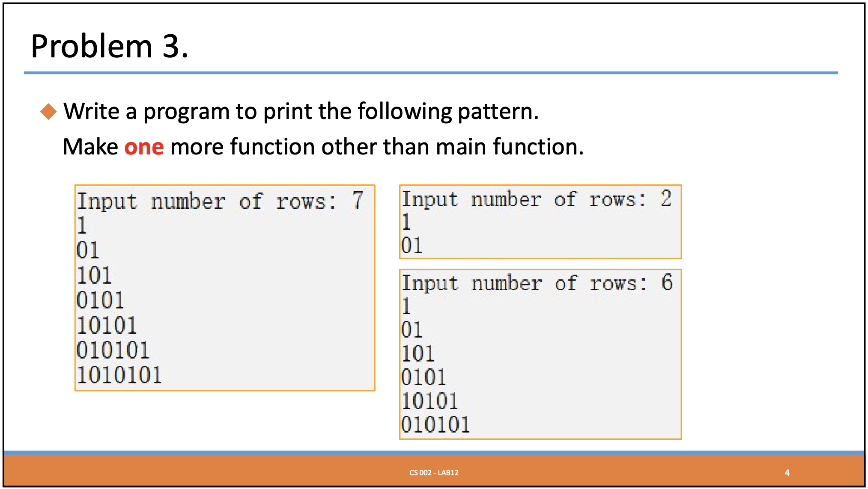Click the footer text CS 002 - LAB12

(x=433, y=473)
